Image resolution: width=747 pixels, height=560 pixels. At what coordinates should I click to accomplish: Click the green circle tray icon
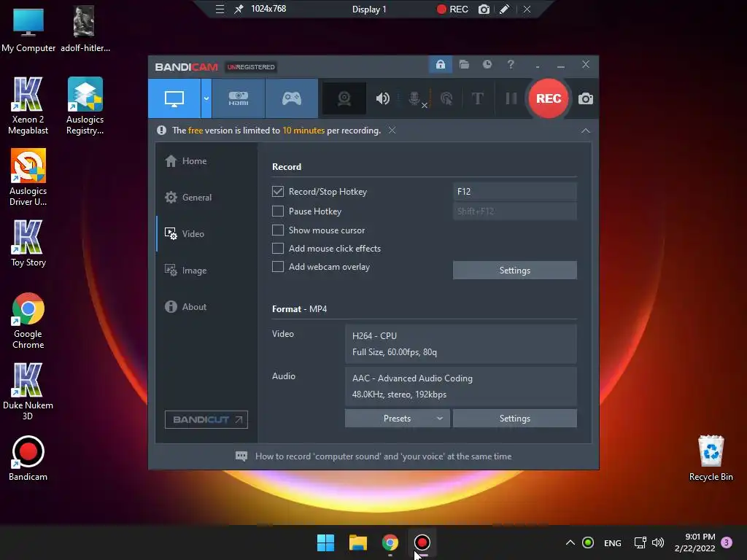pyautogui.click(x=588, y=542)
